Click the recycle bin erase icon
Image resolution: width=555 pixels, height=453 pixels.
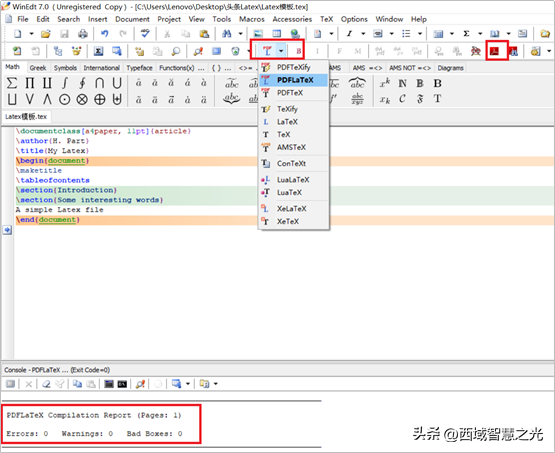coord(235,51)
